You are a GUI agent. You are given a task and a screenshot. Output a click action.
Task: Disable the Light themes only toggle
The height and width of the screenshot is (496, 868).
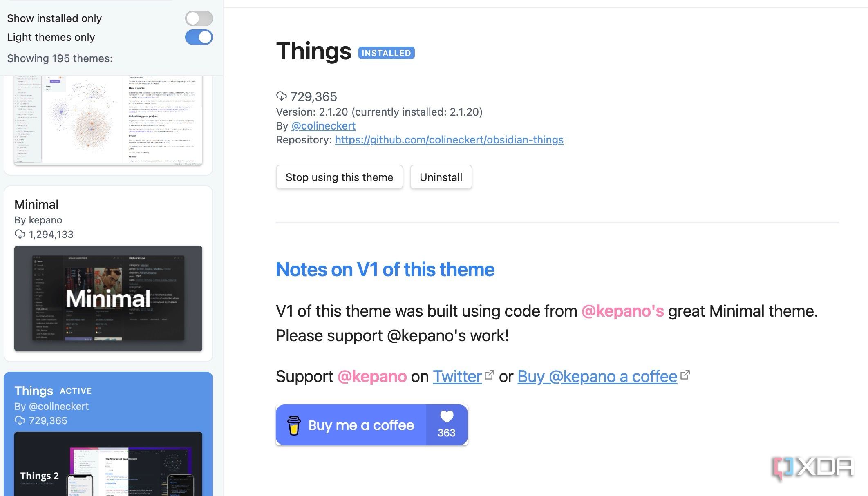(199, 37)
